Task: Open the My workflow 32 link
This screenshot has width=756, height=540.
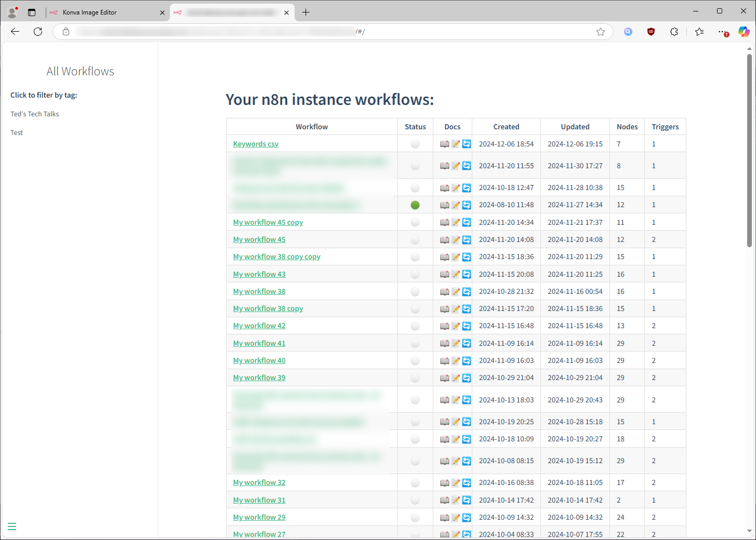Action: (x=259, y=482)
